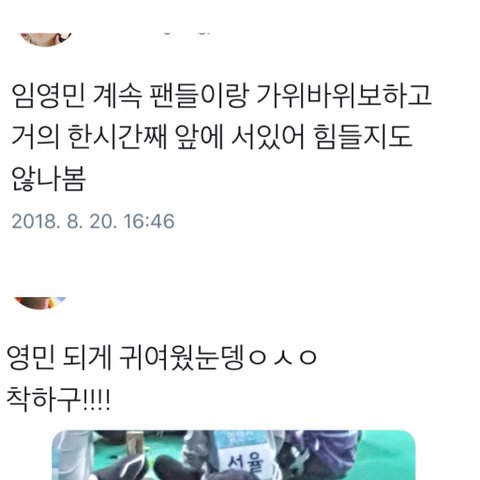480x480 pixels.
Task: Tap the first tweet's profile avatar
Action: 46,39
